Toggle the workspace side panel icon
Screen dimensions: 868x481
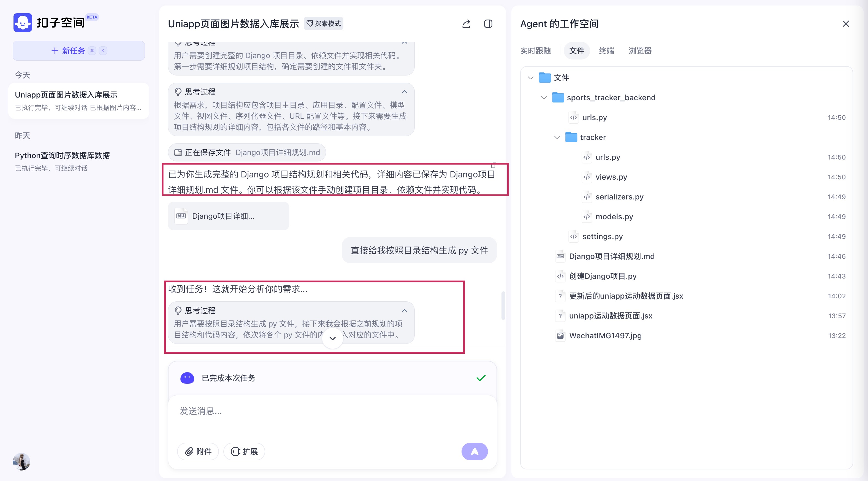pyautogui.click(x=488, y=24)
